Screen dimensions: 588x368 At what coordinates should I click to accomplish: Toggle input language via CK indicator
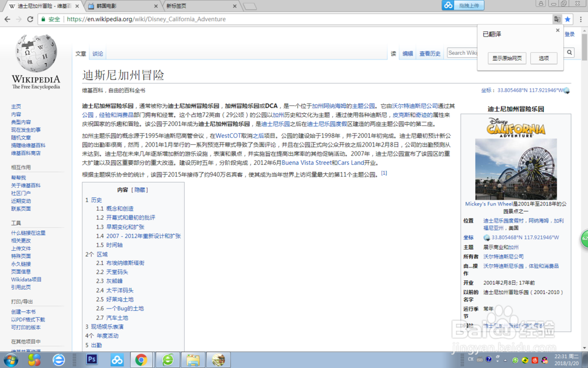(470, 359)
